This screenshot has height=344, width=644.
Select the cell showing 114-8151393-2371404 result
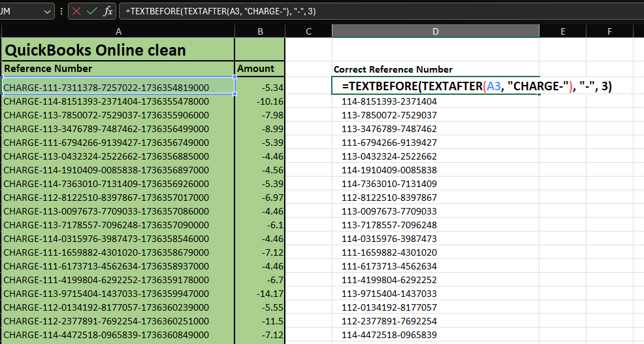(435, 101)
